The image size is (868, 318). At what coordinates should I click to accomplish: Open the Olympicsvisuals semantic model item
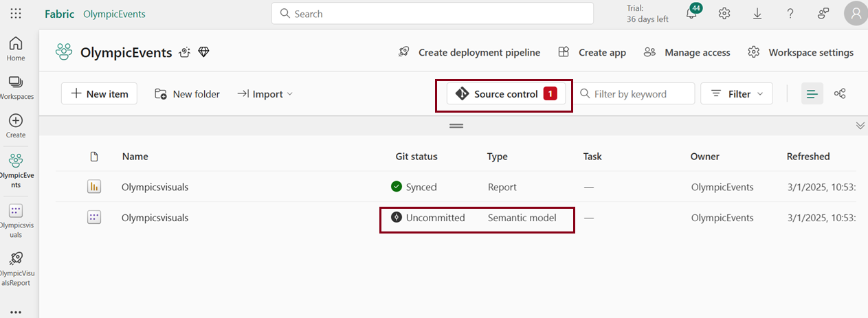tap(155, 218)
